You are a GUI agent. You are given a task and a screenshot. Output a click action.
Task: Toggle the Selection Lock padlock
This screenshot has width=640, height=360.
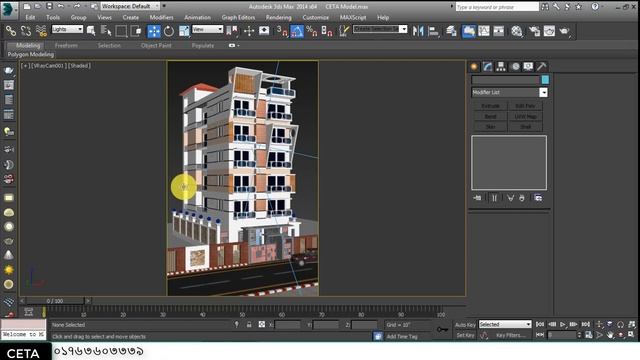click(x=249, y=325)
